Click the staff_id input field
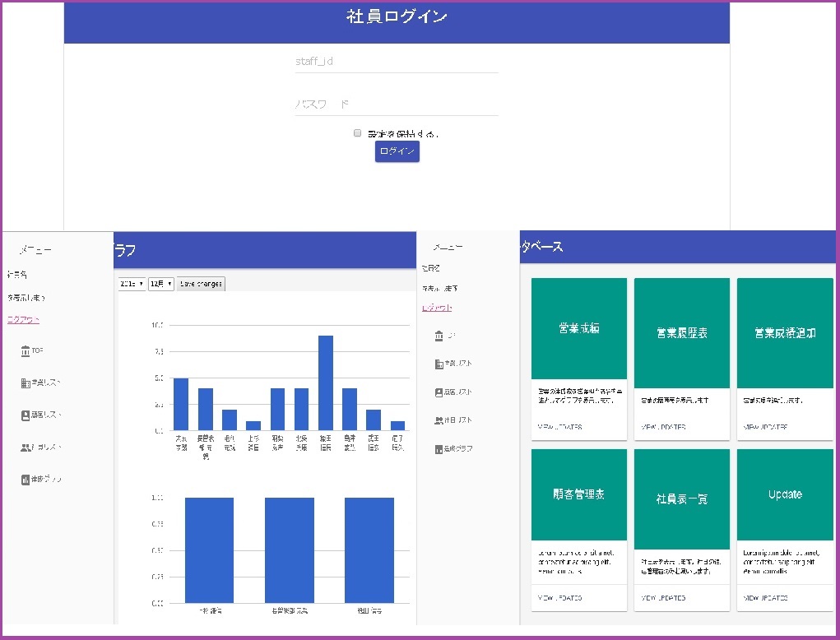Viewport: 840px width, 640px height. [x=396, y=62]
